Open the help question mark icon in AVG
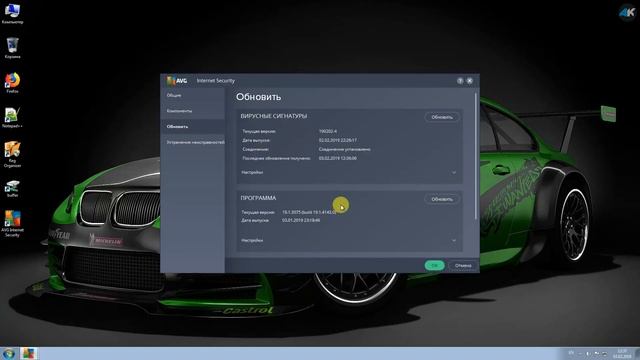This screenshot has width=640, height=360. pos(460,81)
